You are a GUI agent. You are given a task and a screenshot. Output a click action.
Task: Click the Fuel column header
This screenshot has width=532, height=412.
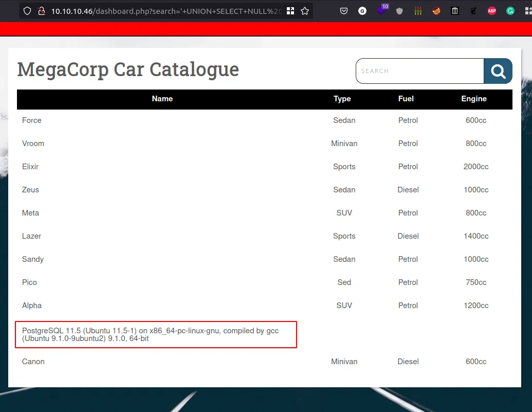click(x=406, y=99)
